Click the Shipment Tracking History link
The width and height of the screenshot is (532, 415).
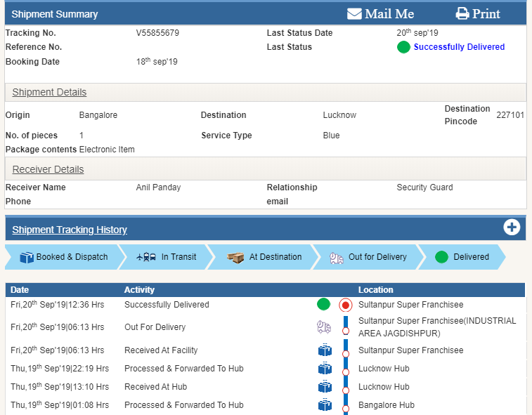point(70,230)
